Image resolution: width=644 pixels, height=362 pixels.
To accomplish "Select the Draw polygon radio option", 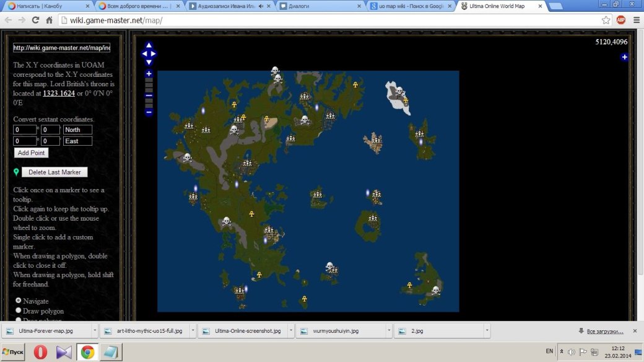I will [x=19, y=311].
